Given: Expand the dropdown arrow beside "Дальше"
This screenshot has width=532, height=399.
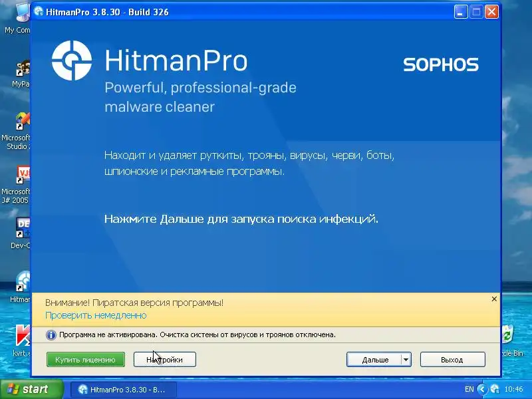Looking at the screenshot, I should (406, 360).
